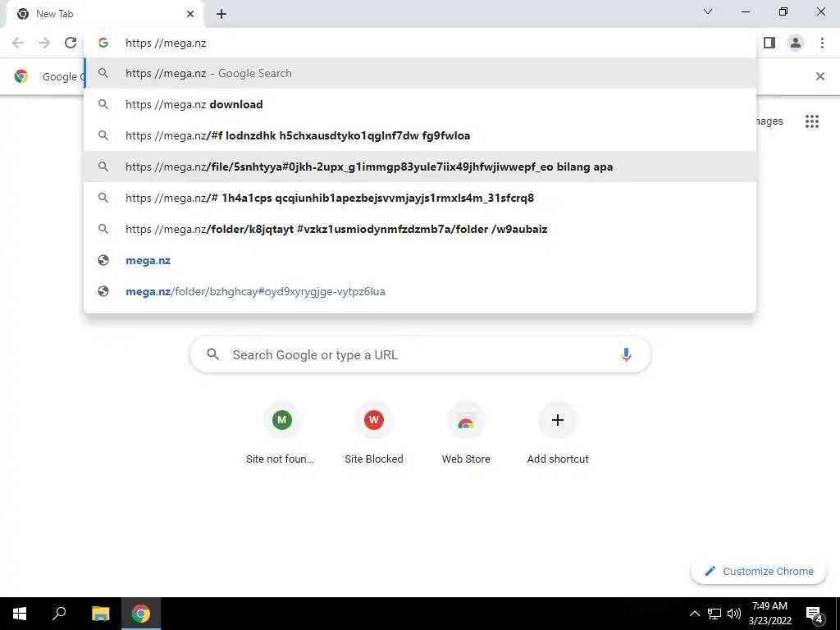This screenshot has width=840, height=630.
Task: Click the Customize Chrome button
Action: [759, 571]
